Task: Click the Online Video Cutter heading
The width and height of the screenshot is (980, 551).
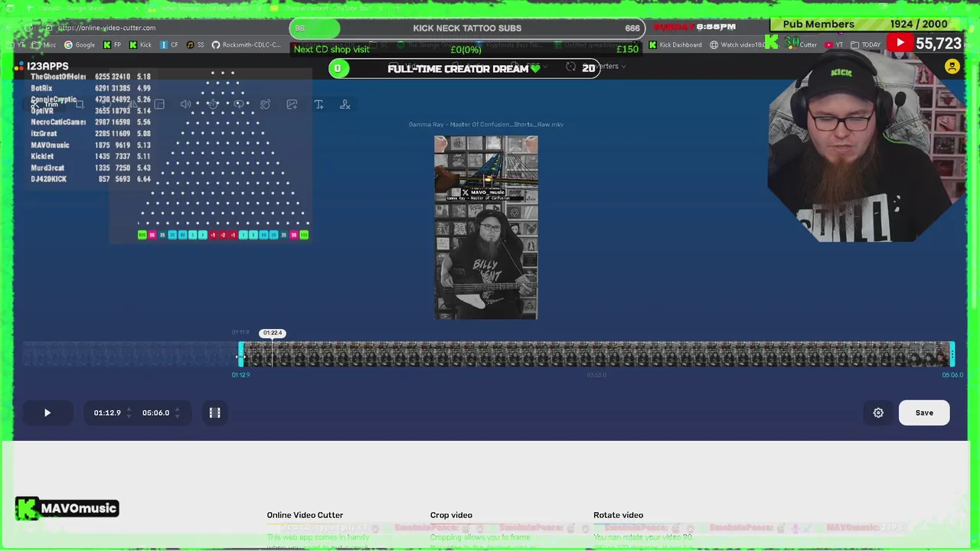Action: [305, 515]
